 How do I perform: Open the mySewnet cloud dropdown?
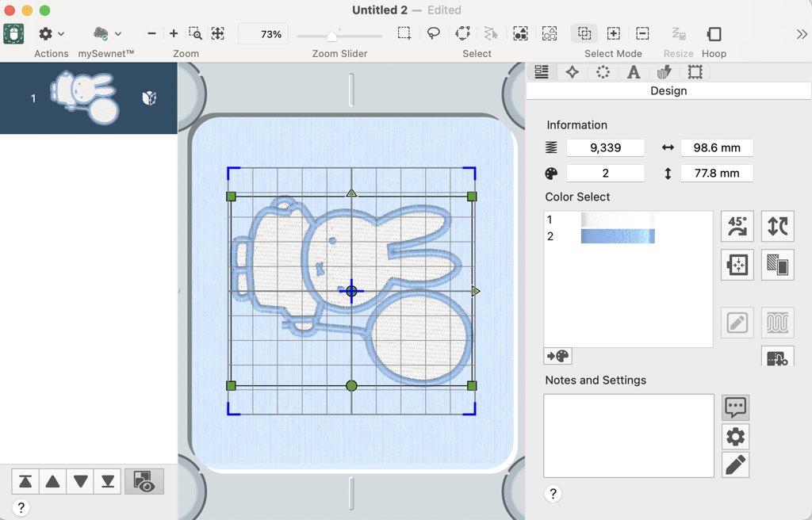107,34
